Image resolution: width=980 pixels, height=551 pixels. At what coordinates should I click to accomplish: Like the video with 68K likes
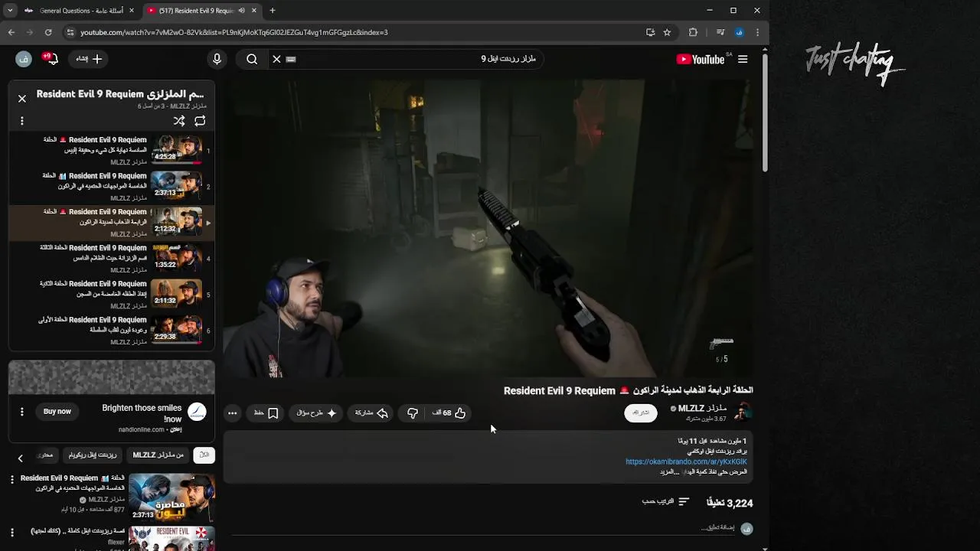coord(449,413)
